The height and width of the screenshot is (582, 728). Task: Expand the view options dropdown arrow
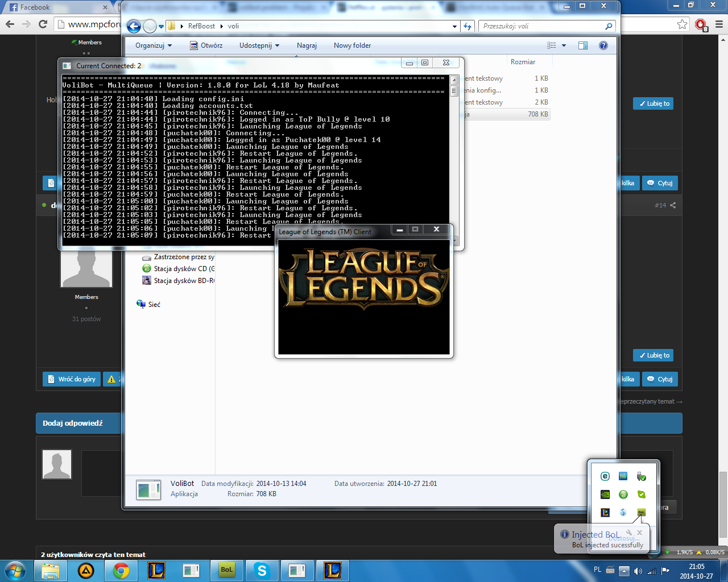coord(564,45)
